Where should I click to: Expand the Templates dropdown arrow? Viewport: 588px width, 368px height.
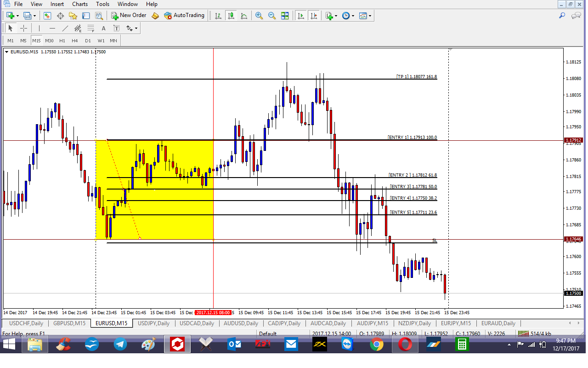[x=370, y=16]
